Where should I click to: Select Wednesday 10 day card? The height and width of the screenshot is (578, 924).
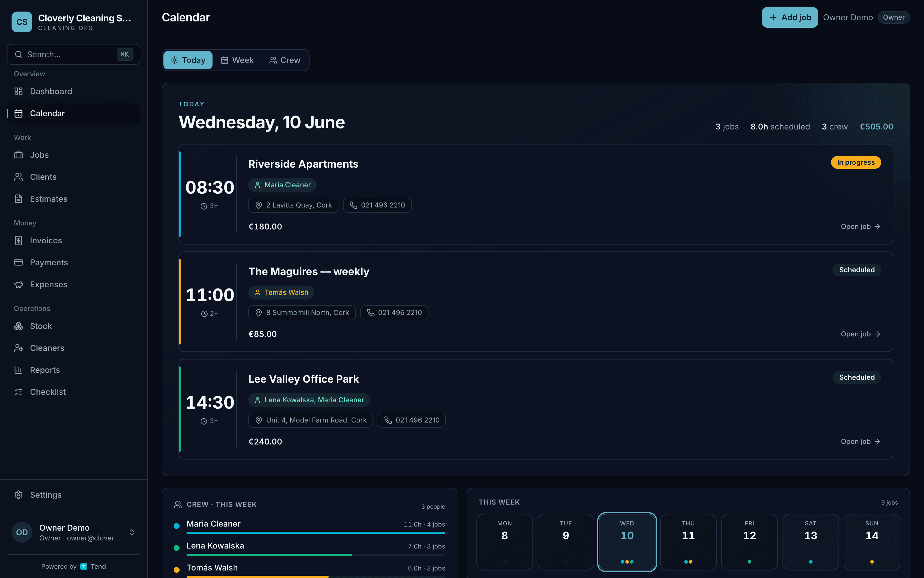pos(627,542)
